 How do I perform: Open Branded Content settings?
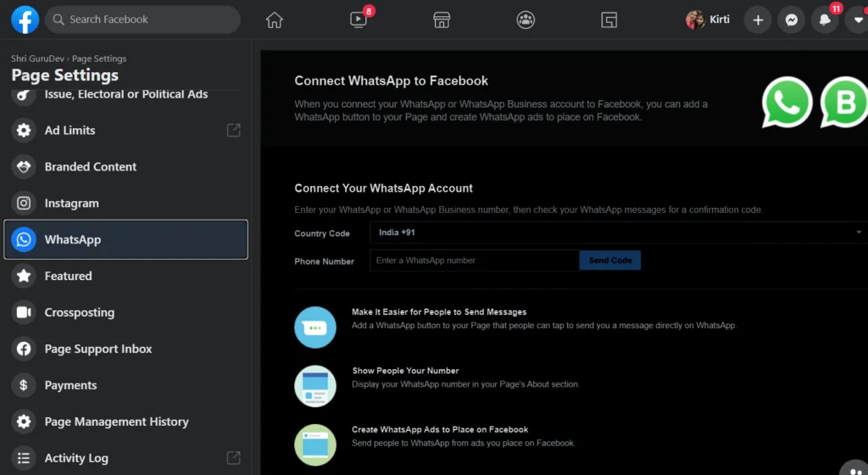tap(91, 167)
